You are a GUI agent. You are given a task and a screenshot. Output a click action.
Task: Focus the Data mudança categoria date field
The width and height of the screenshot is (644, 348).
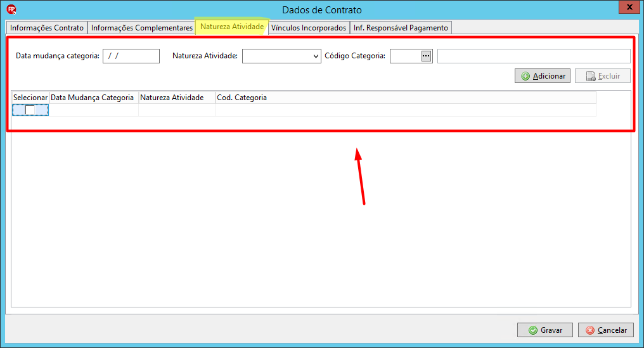tap(131, 56)
